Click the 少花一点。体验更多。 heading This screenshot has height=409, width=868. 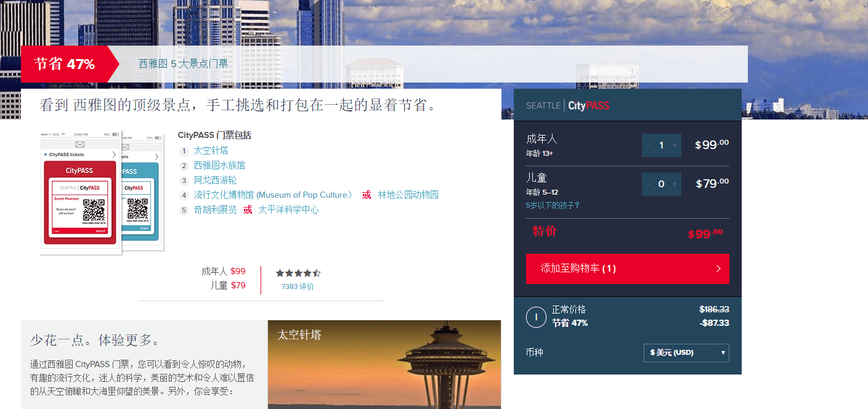tap(95, 341)
